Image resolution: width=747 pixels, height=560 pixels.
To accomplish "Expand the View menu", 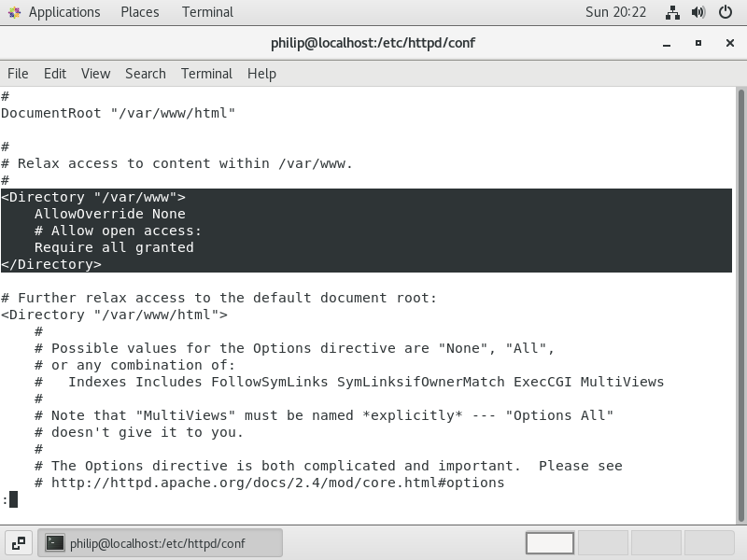I will tap(96, 74).
